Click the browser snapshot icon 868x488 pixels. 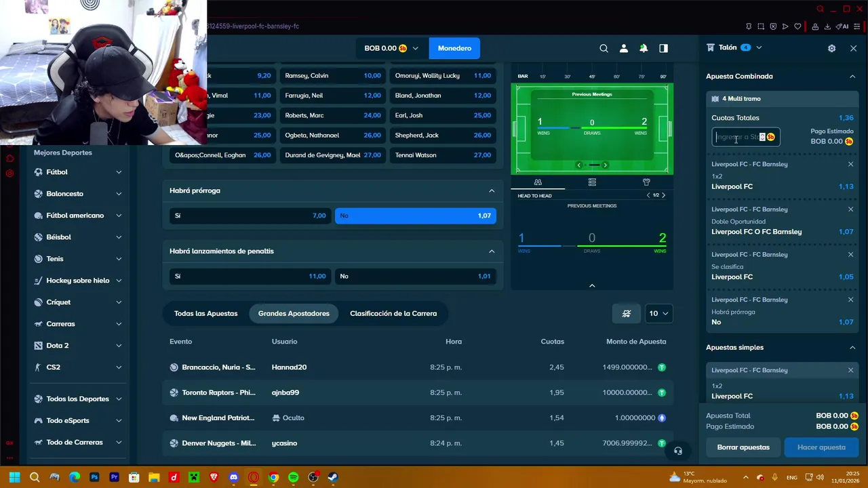(761, 26)
